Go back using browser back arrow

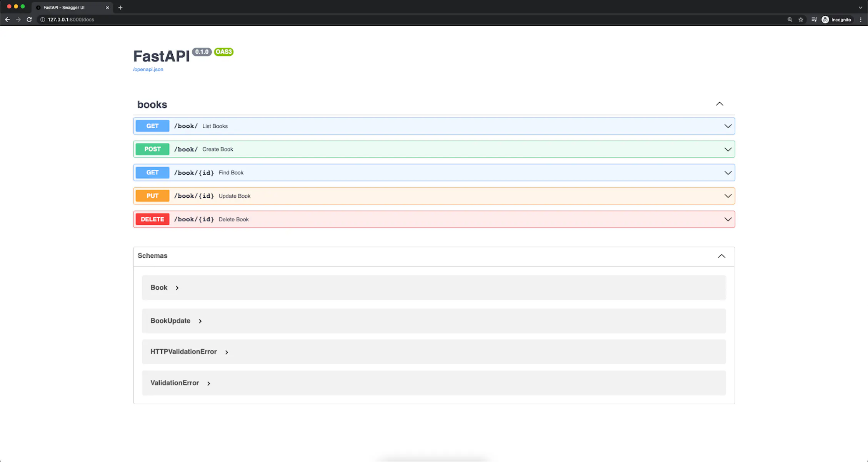click(x=7, y=20)
